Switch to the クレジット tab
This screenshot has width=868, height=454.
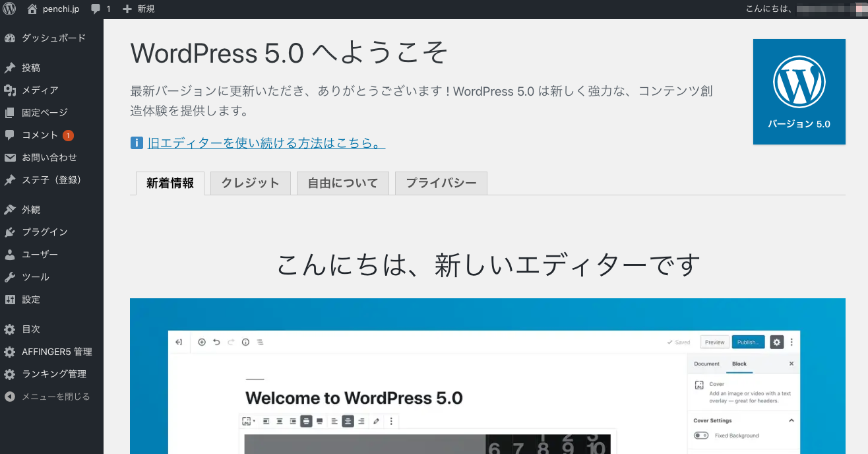click(250, 183)
